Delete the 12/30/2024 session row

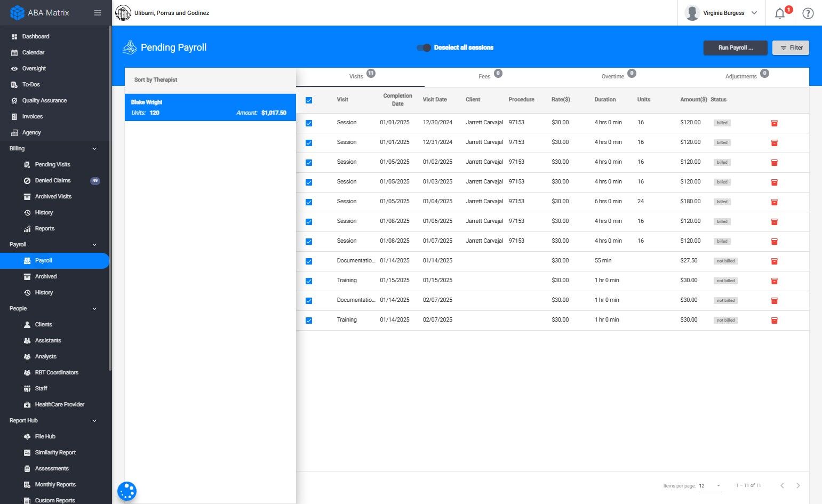pos(774,123)
